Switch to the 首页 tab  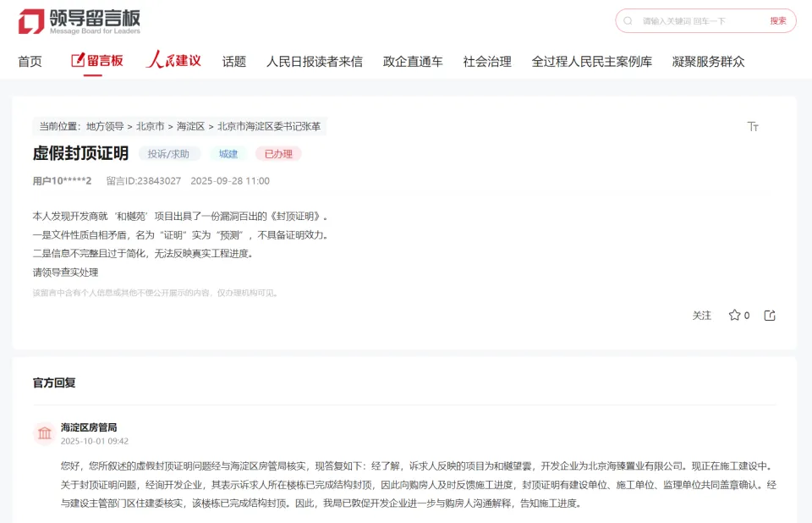pos(30,60)
